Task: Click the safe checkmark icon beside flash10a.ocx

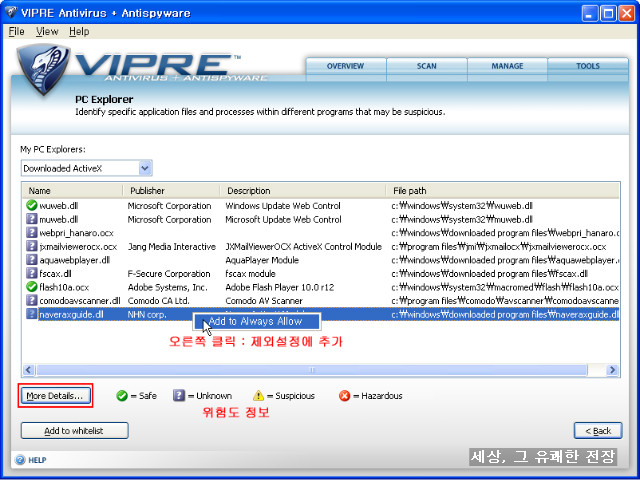Action: pos(31,287)
